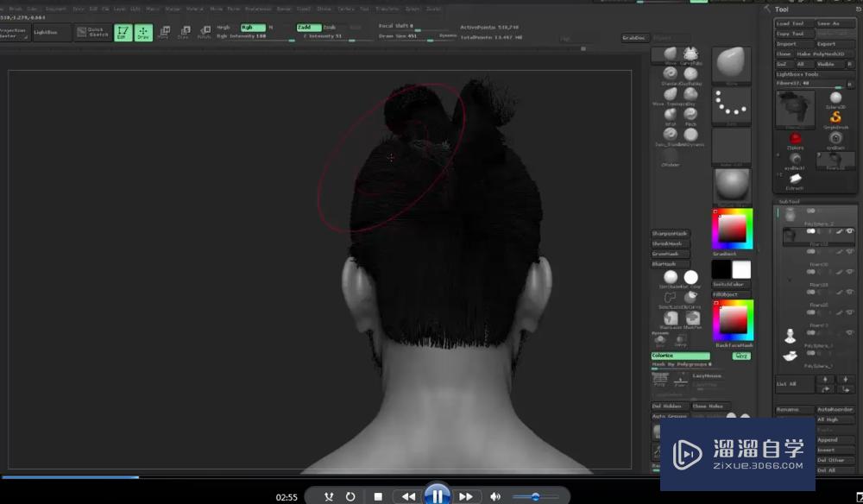Select the white secondary color swatch
The image size is (863, 504).
tap(741, 270)
